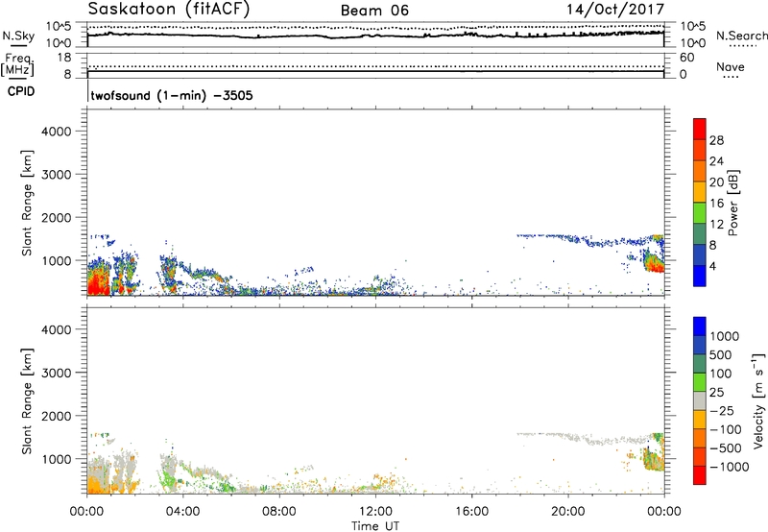
Task: Click the red high-power scatter patch near 00:00
Action: (99, 279)
